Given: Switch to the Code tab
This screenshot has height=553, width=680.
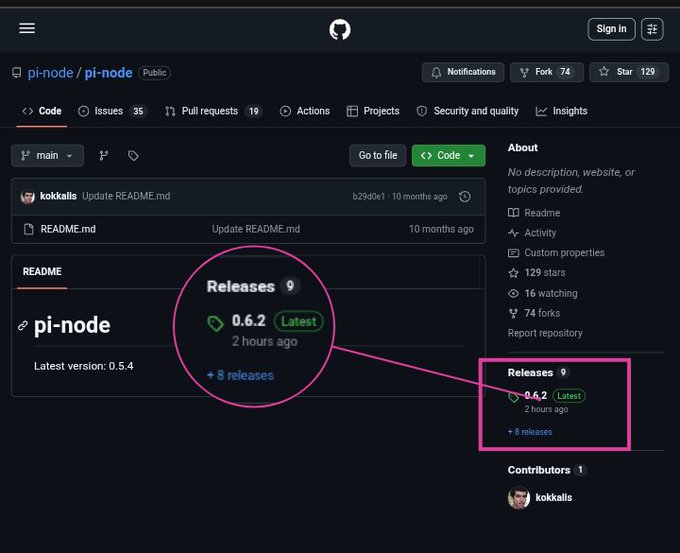Looking at the screenshot, I should (x=42, y=111).
